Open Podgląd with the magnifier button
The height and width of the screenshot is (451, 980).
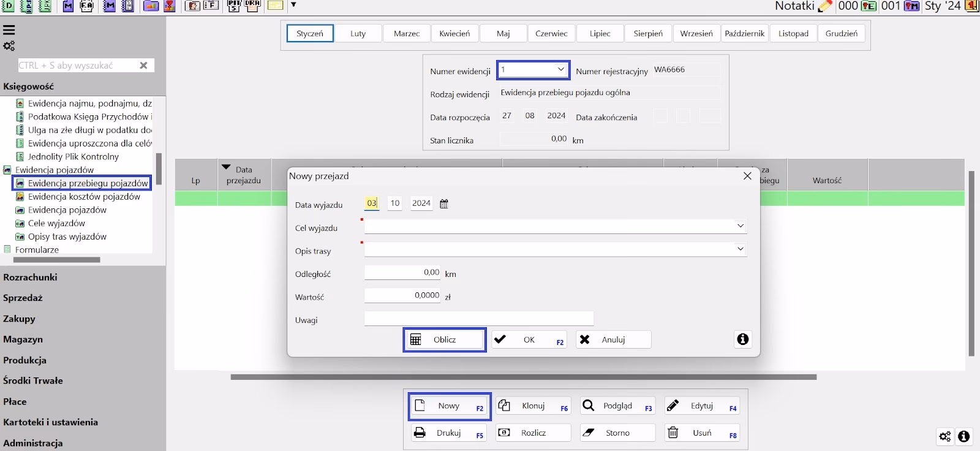617,406
